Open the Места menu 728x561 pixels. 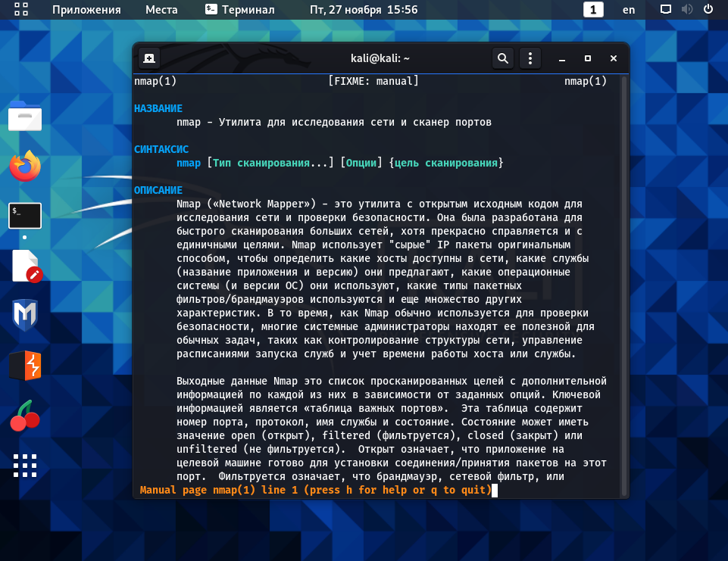[161, 10]
